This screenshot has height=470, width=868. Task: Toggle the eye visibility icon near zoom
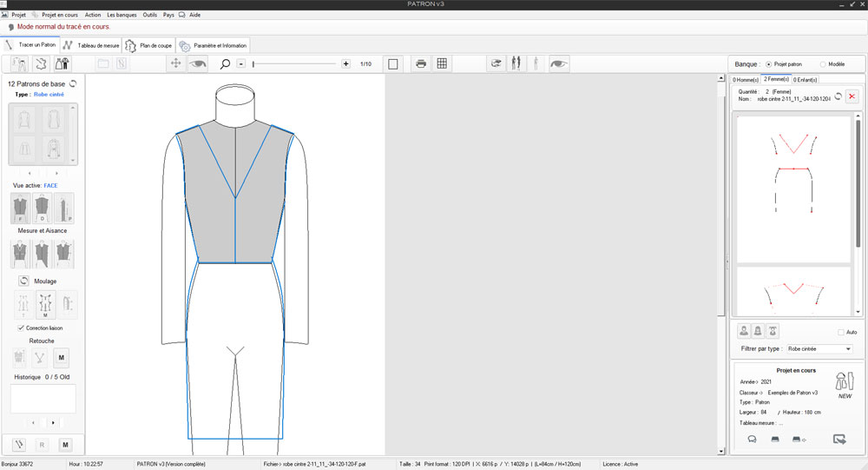point(199,63)
